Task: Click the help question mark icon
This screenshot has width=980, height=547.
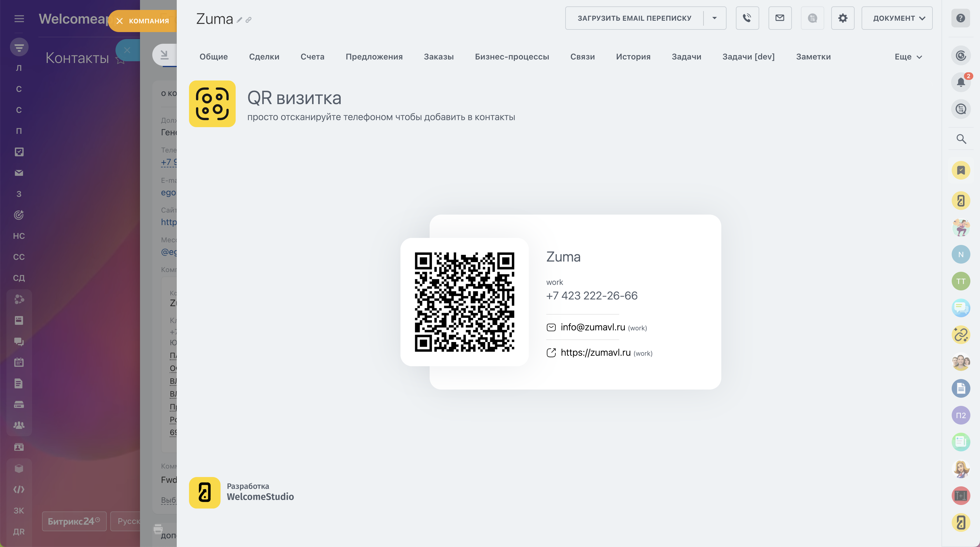Action: point(960,18)
